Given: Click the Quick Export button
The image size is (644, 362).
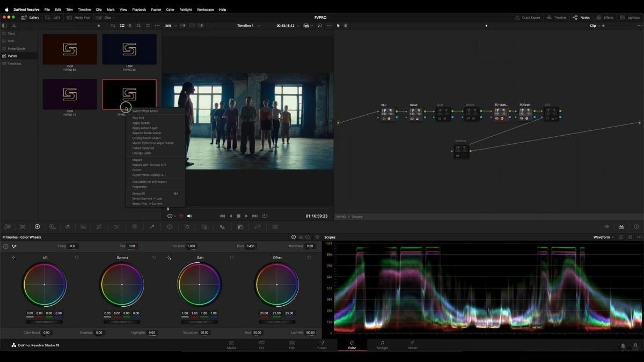Looking at the screenshot, I should [528, 17].
